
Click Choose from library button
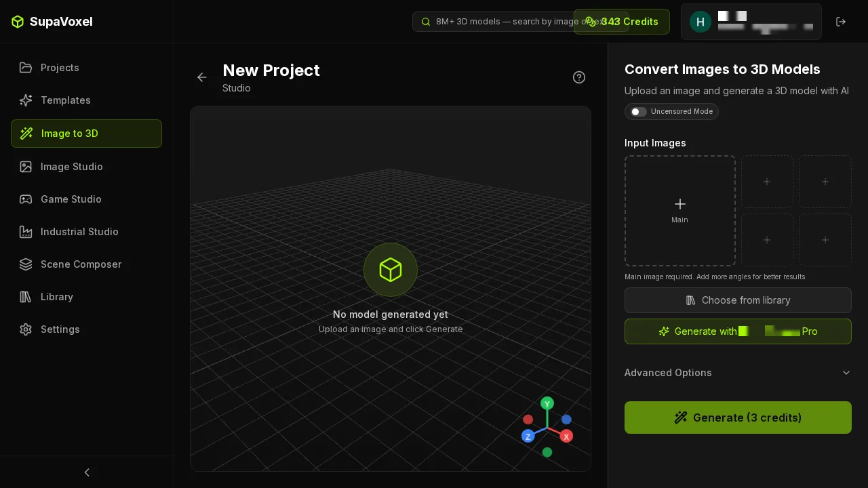point(738,300)
